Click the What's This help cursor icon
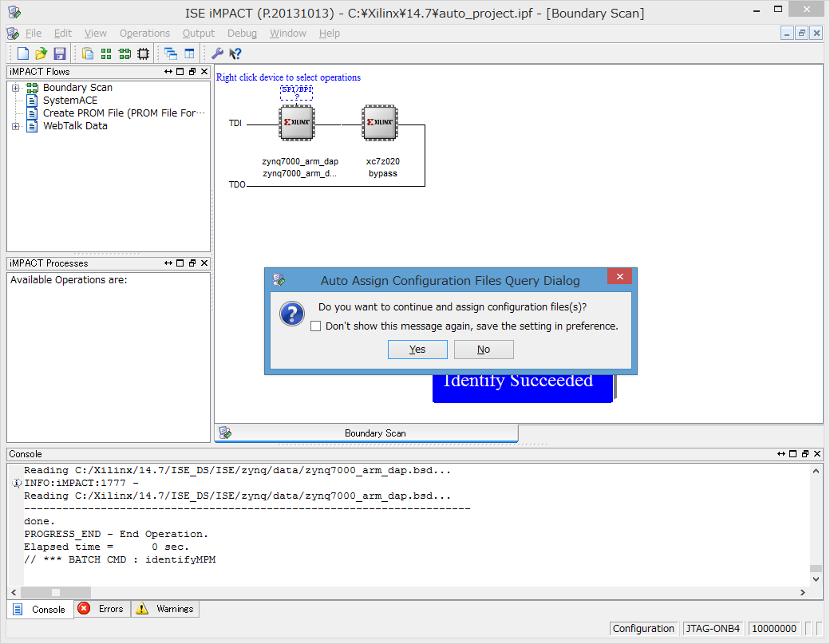This screenshot has width=830, height=644. 235,53
